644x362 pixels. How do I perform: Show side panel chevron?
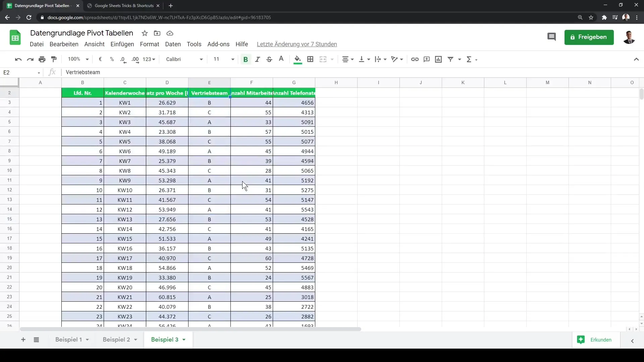(x=632, y=341)
